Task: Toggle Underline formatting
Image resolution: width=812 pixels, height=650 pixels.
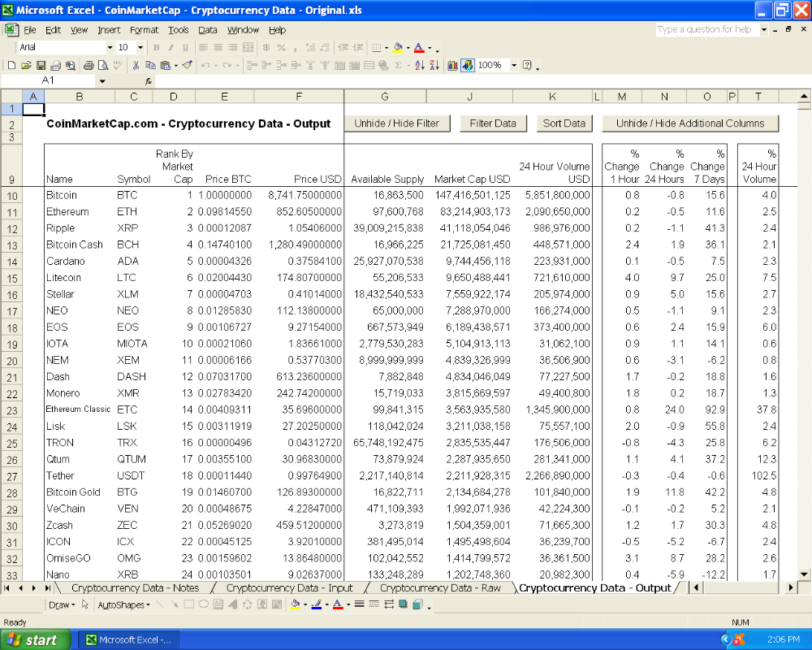Action: click(x=185, y=48)
